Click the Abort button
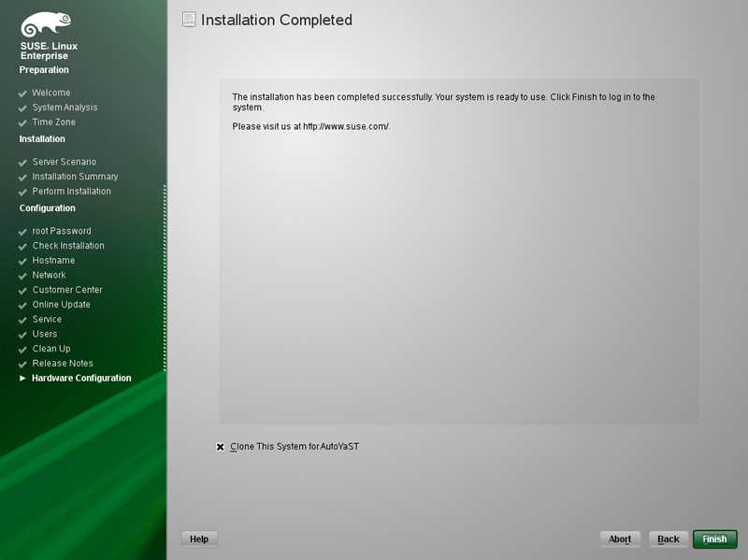 tap(620, 539)
